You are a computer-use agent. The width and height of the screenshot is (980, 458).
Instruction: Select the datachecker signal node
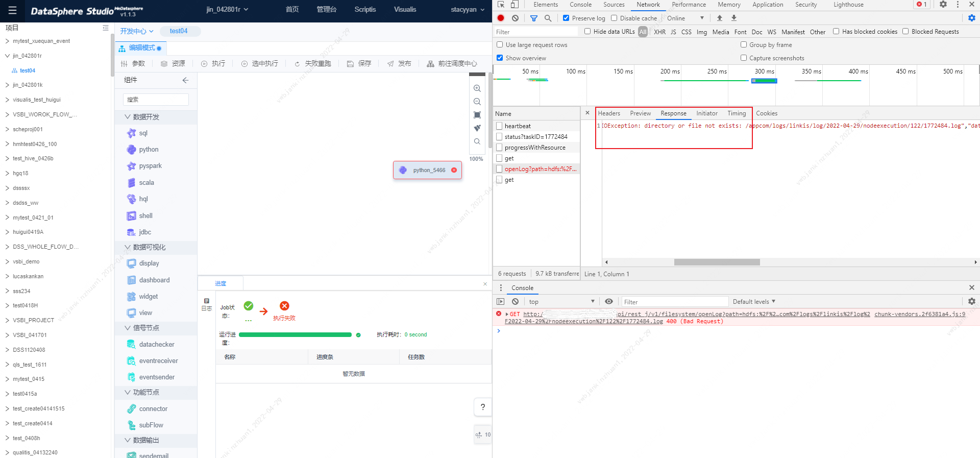point(151,345)
